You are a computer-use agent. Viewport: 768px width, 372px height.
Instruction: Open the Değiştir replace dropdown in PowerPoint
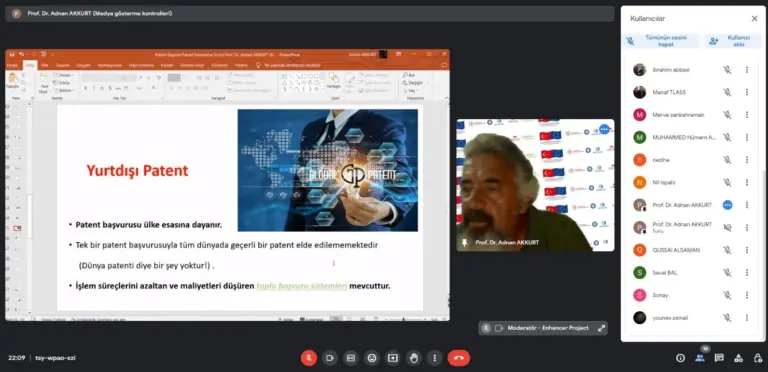tap(416, 83)
